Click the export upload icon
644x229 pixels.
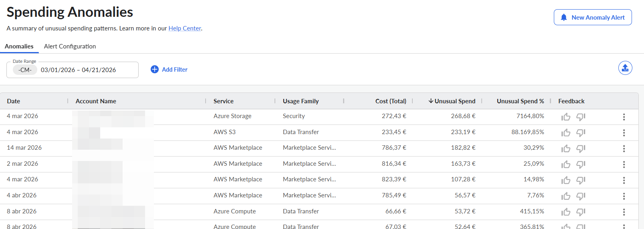(x=625, y=68)
